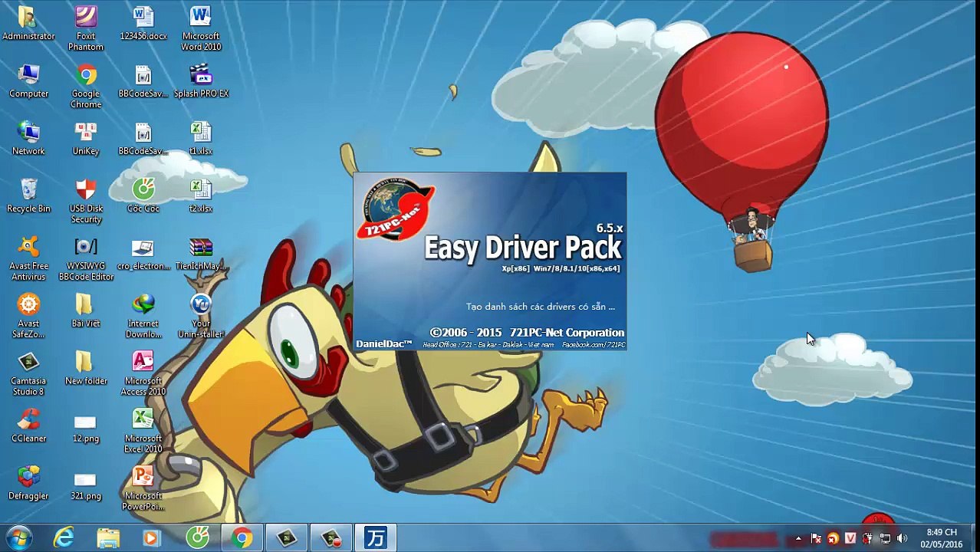The height and width of the screenshot is (552, 980).
Task: Select the cro_electron... desktop icon
Action: click(x=143, y=253)
